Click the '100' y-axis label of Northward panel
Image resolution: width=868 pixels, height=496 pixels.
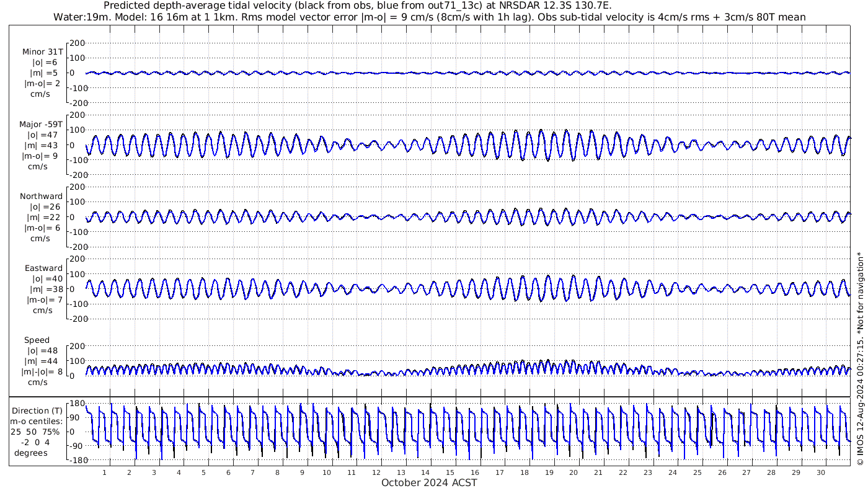click(77, 201)
